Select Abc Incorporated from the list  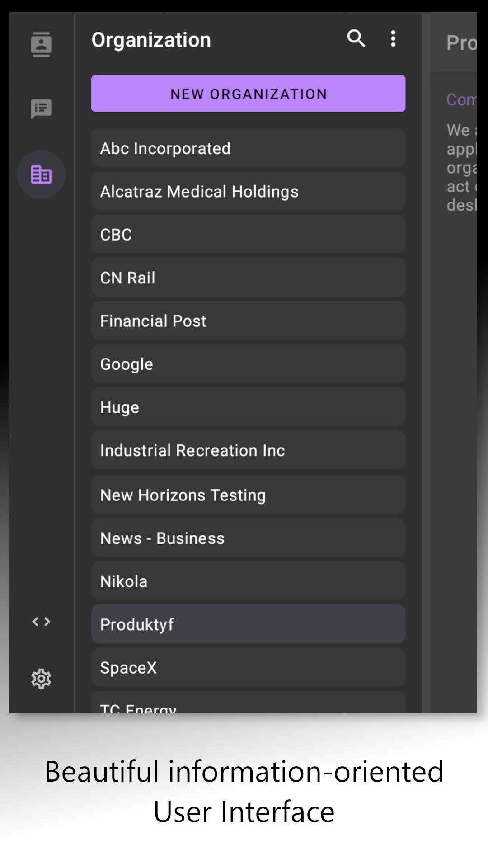coord(248,148)
